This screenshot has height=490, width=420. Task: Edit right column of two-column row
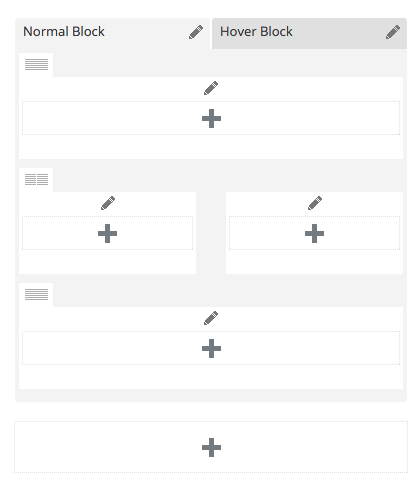(315, 203)
